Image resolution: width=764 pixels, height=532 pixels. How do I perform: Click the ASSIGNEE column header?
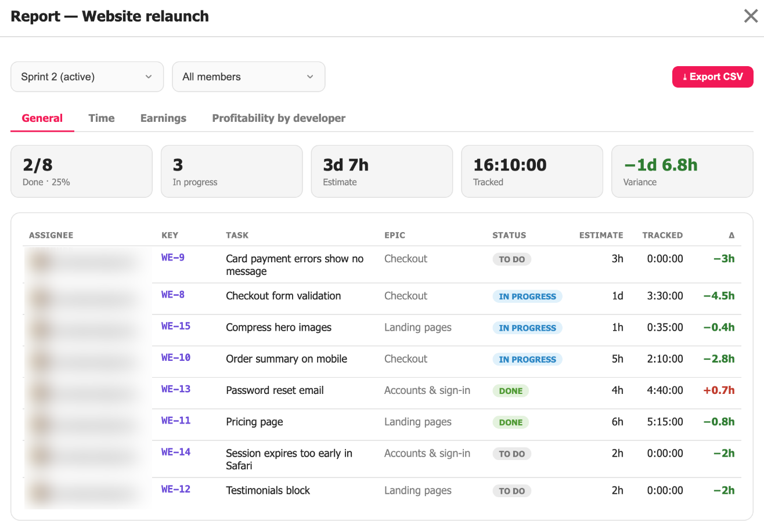coord(51,236)
